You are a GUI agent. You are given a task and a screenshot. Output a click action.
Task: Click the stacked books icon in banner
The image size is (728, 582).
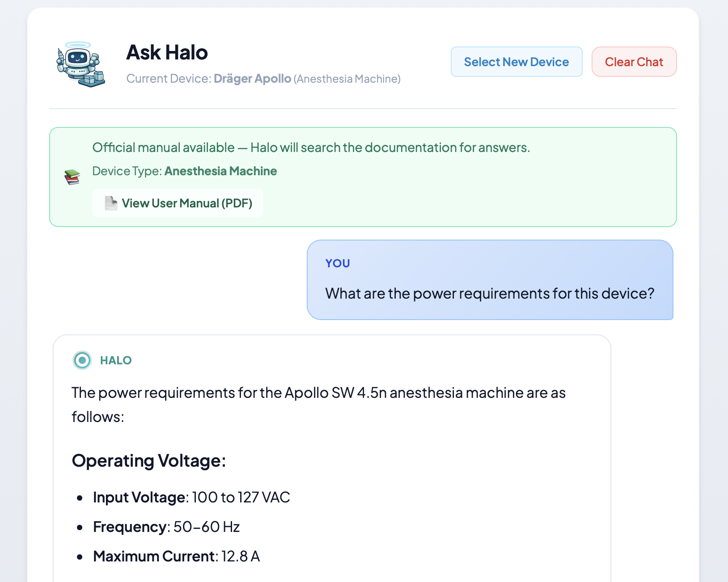(x=72, y=177)
